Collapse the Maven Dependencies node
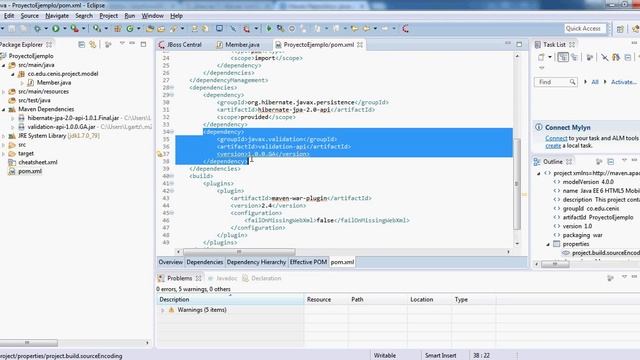Image resolution: width=640 pixels, height=360 pixels. (x=4, y=109)
